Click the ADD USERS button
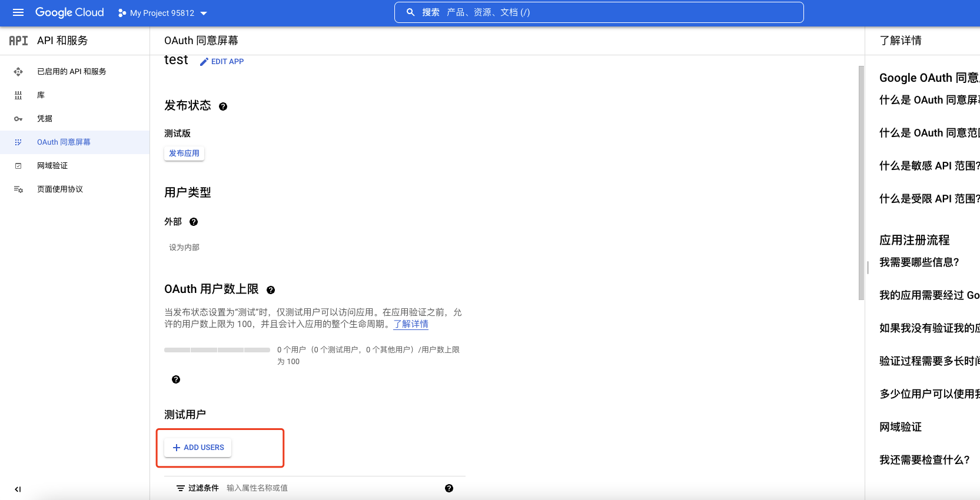980x500 pixels. pos(198,448)
